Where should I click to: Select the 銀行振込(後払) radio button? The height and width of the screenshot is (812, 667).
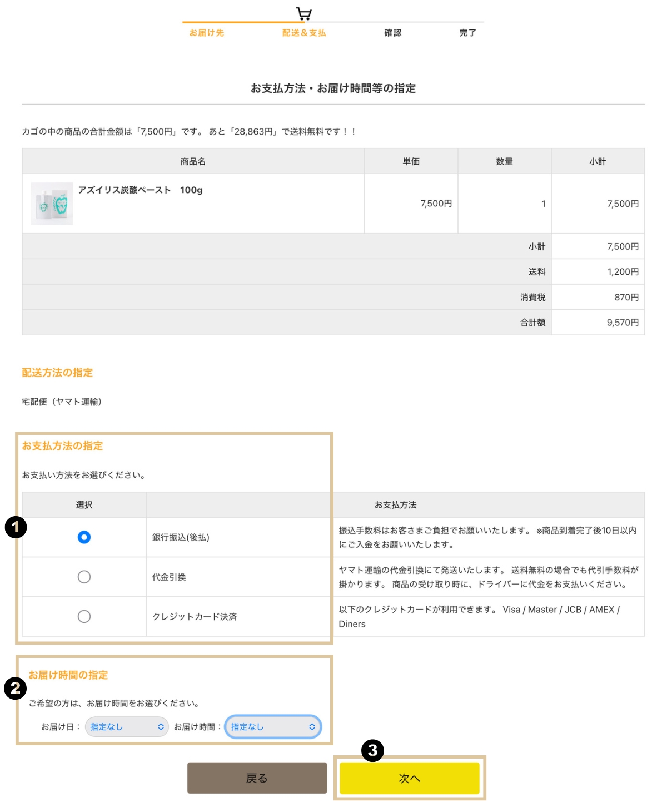click(x=84, y=537)
